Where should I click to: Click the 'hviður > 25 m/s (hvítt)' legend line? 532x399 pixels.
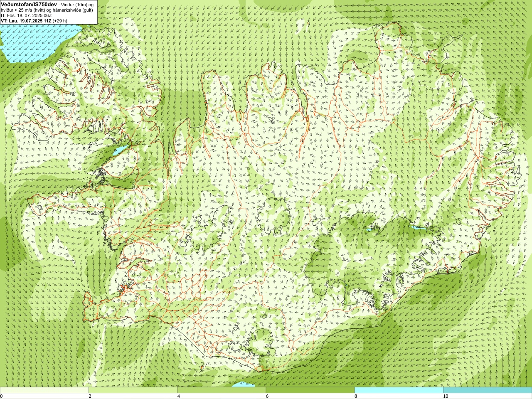47,10
